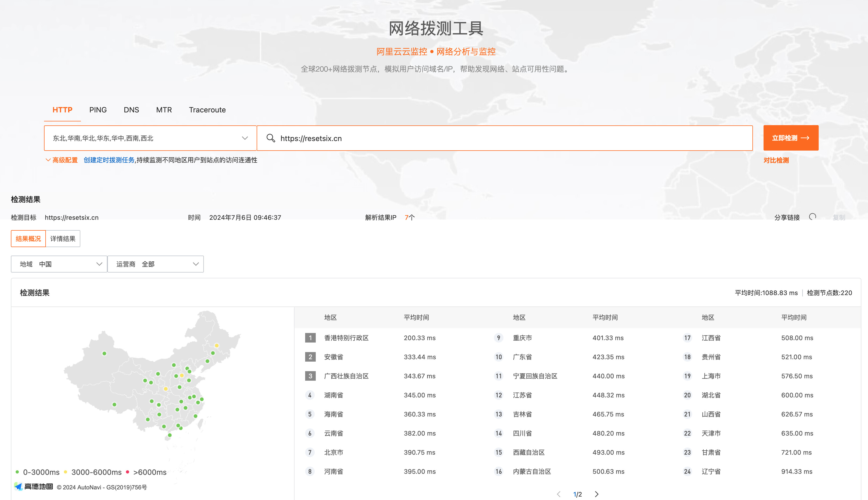Click 检测节点数:220 summary text
This screenshot has width=868, height=500.
829,293
